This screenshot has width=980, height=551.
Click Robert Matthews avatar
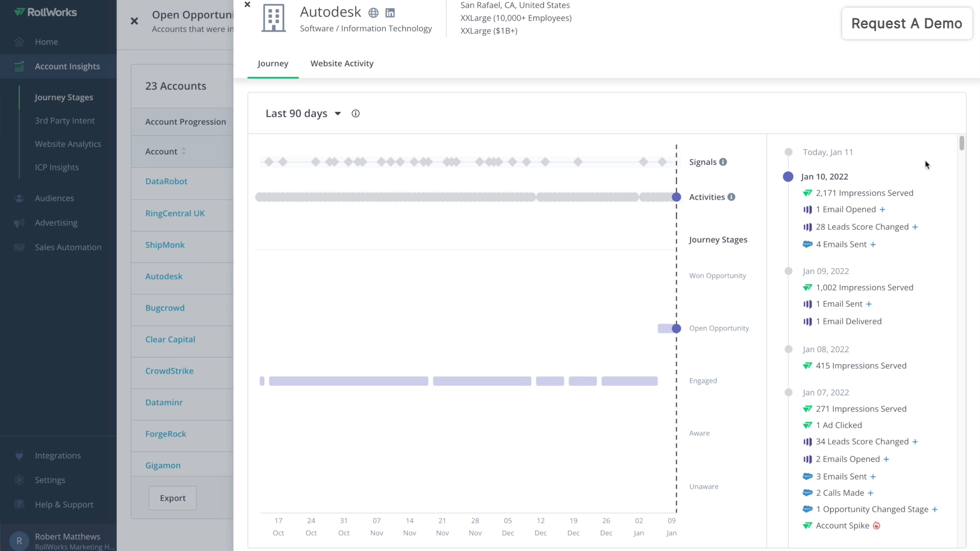coord(19,541)
